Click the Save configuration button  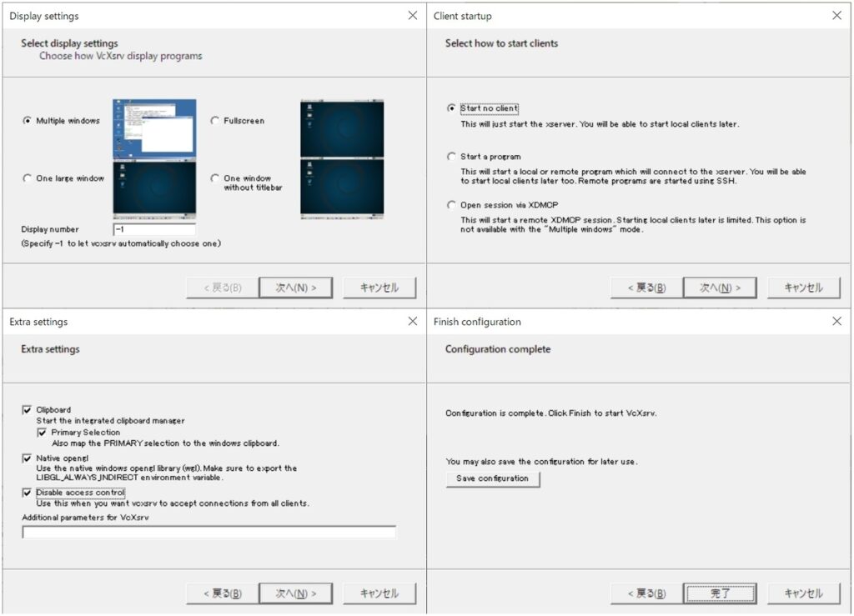click(493, 478)
